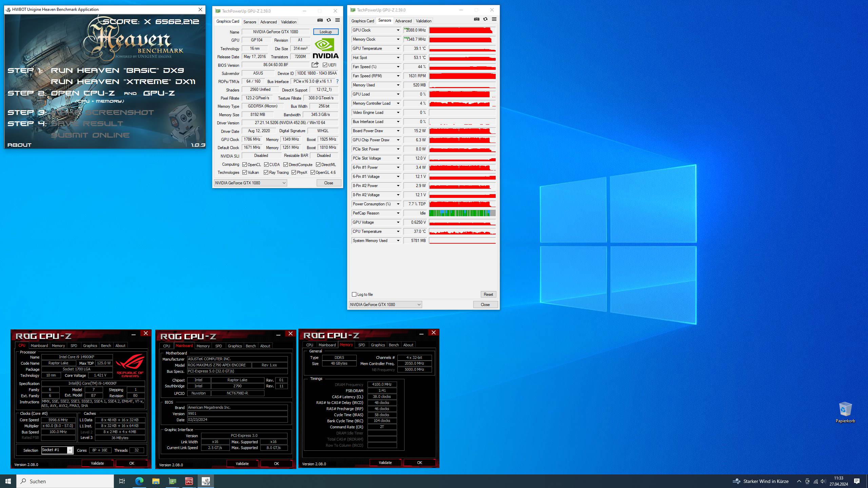Expand the GPU Temperature sensor dropdown
Viewport: 868px width, 488px height.
click(398, 48)
